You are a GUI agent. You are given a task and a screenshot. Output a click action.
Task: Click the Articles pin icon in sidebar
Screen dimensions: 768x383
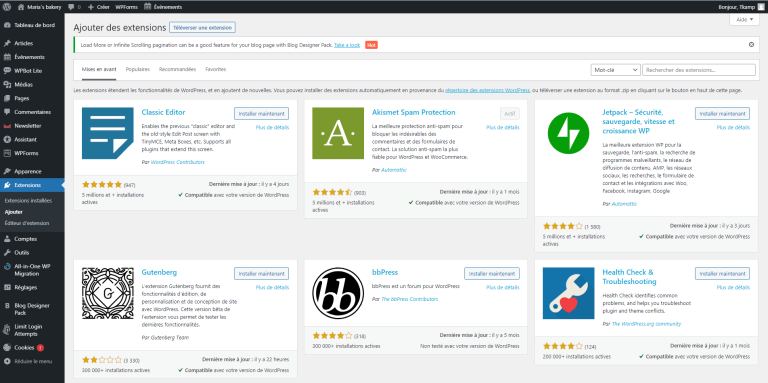pos(7,43)
